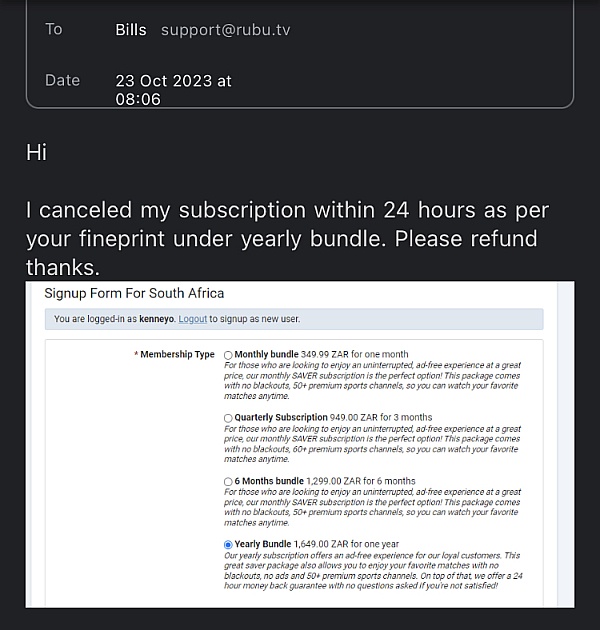Click the canceled subscription message paragraph

tap(287, 239)
